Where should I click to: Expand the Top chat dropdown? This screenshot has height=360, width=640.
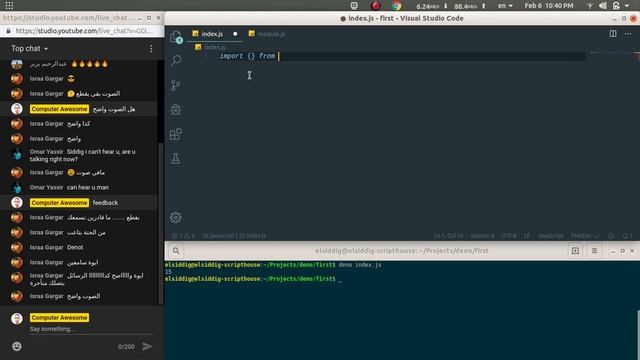(29, 49)
